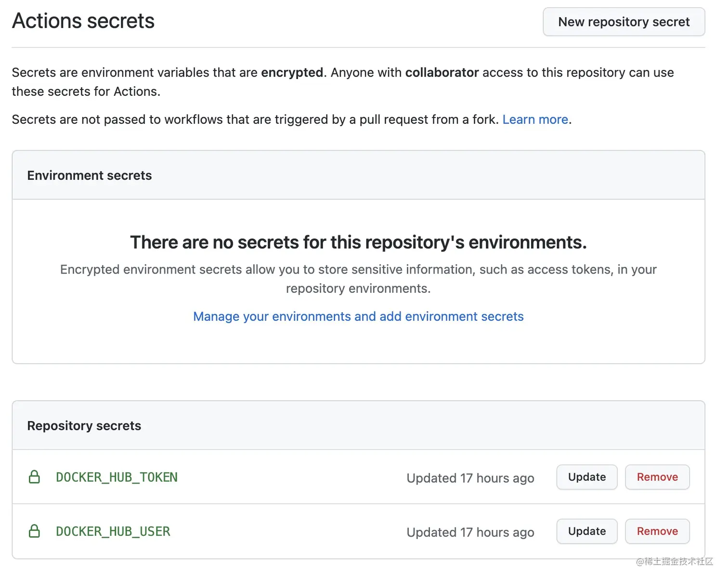Click the no secrets for environments heading
The image size is (728, 581).
358,242
